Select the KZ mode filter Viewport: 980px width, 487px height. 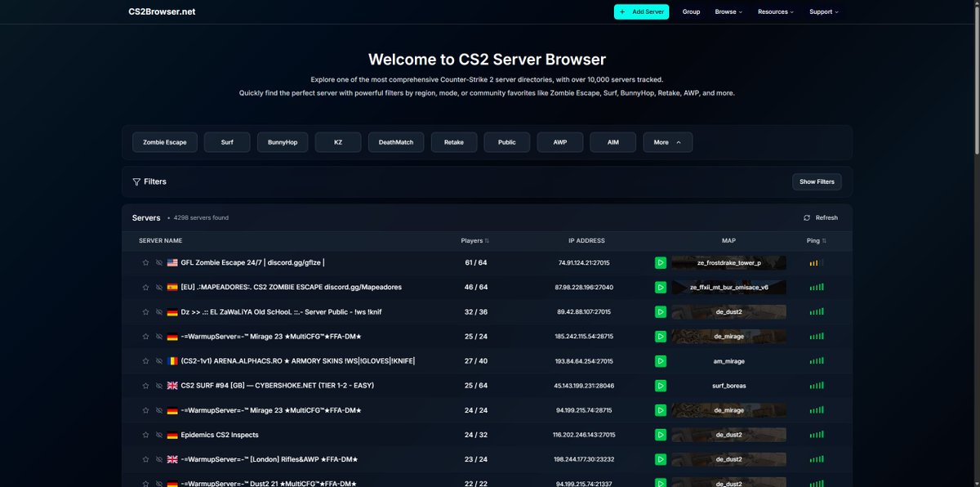(338, 142)
